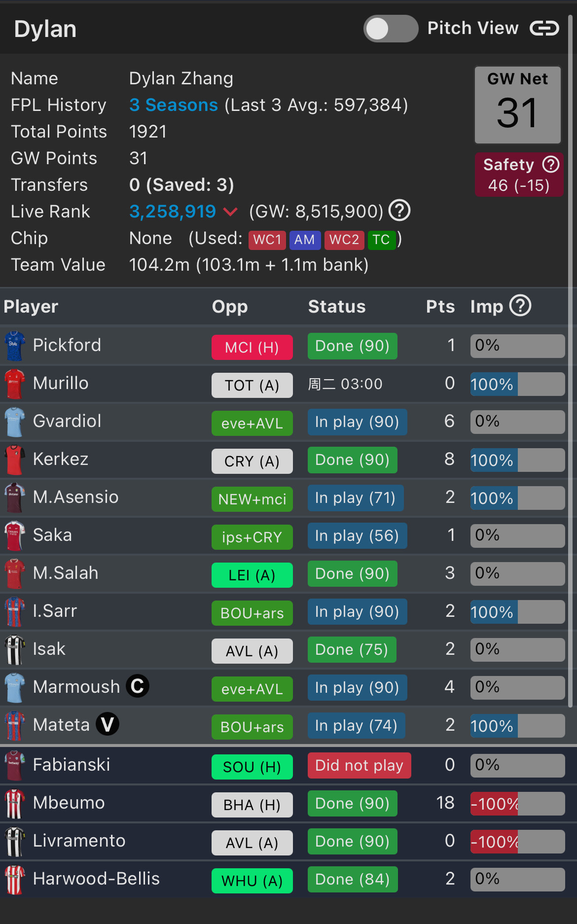
Task: Click the Imp column help icon
Action: pos(520,306)
